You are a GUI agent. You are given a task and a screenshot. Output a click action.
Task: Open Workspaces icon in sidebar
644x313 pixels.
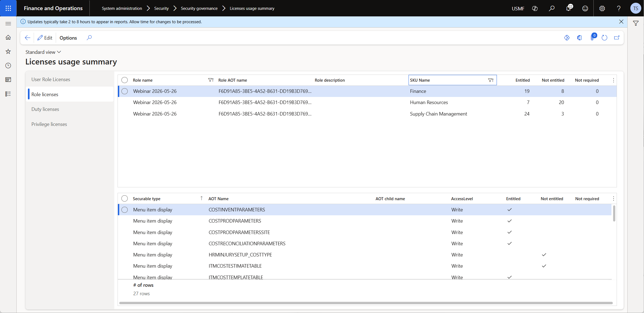(8, 80)
